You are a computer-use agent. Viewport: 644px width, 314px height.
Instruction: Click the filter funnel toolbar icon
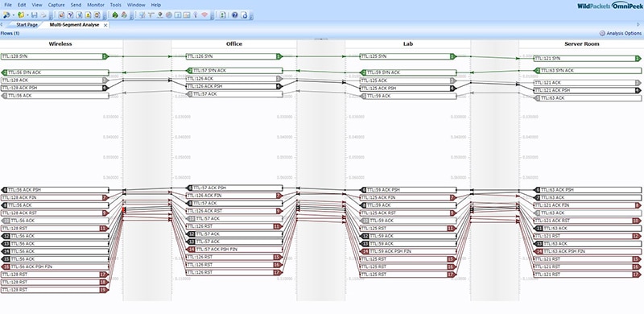click(x=151, y=15)
